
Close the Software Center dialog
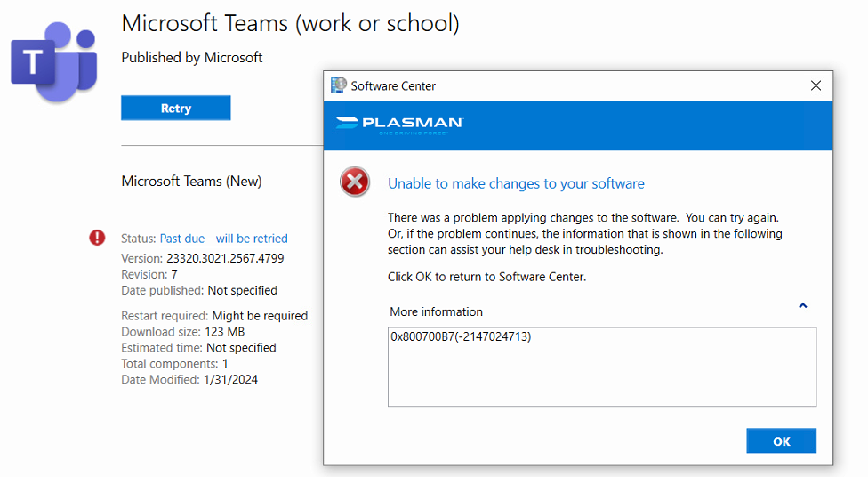click(x=816, y=85)
